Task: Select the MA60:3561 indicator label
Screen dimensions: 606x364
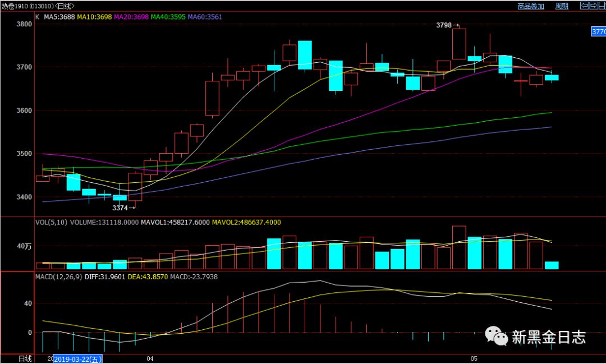Action: pos(205,17)
